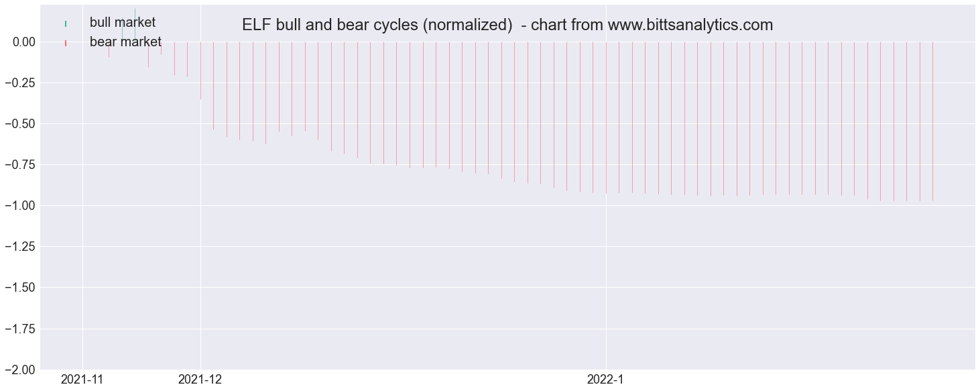Click the last red candlestick on right

point(932,121)
